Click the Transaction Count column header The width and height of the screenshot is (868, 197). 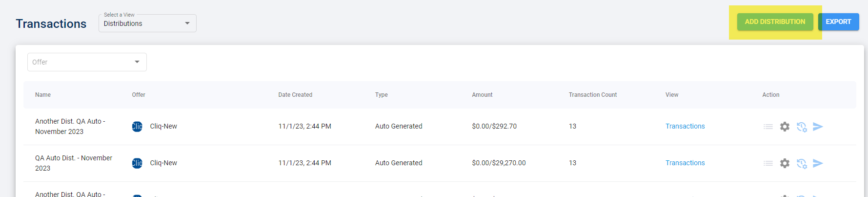click(593, 95)
